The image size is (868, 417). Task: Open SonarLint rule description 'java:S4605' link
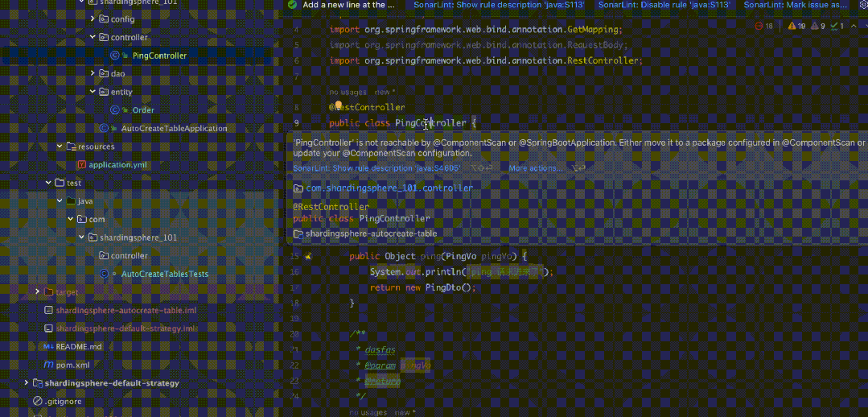[376, 168]
